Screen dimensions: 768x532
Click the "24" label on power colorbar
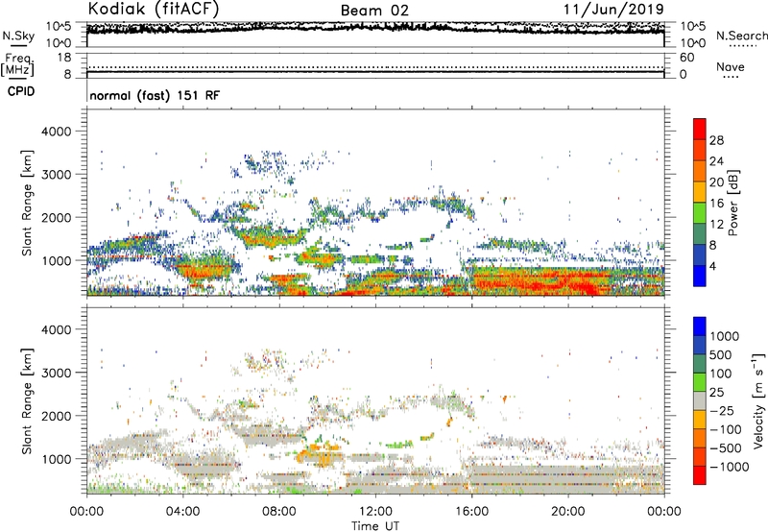716,161
